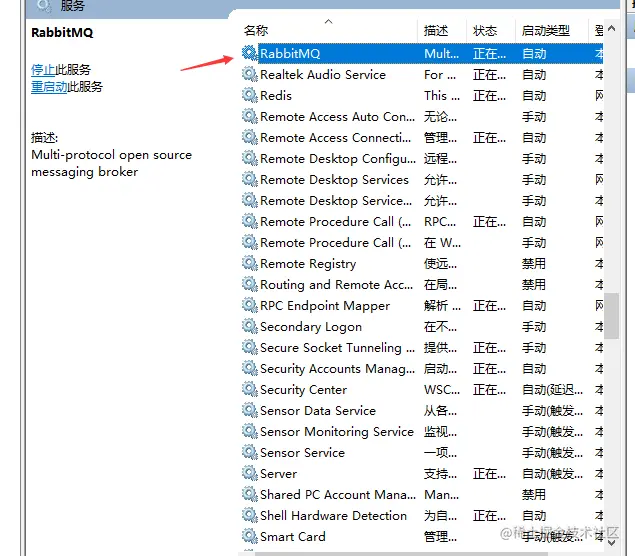Click the gear icon beside Realtek Audio Service
The width and height of the screenshot is (635, 556).
point(250,74)
